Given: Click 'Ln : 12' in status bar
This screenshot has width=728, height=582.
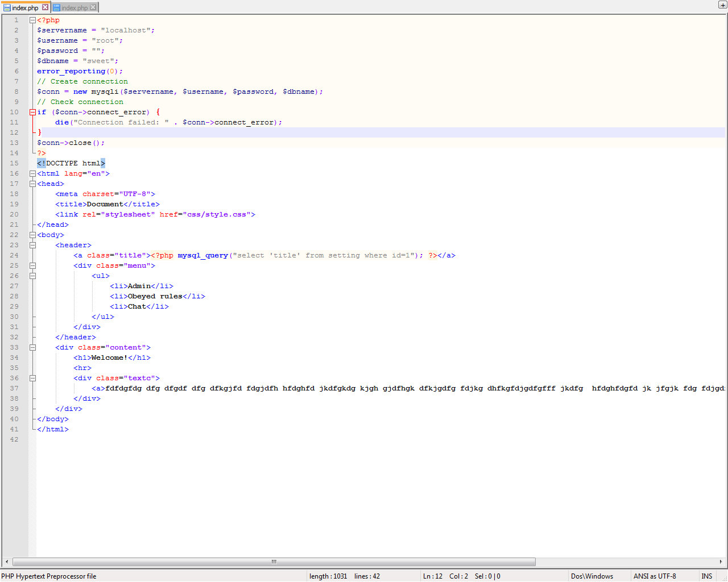Looking at the screenshot, I should tap(433, 576).
